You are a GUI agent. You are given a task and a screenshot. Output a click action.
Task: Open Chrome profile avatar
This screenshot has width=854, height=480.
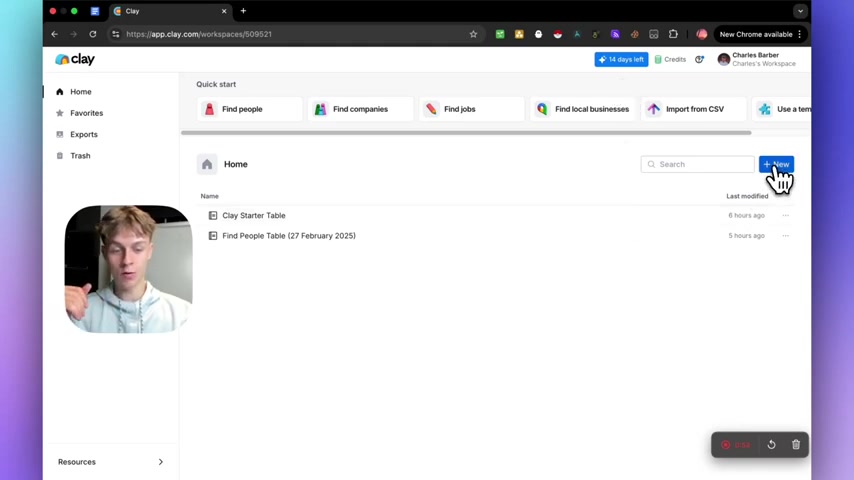(x=702, y=34)
